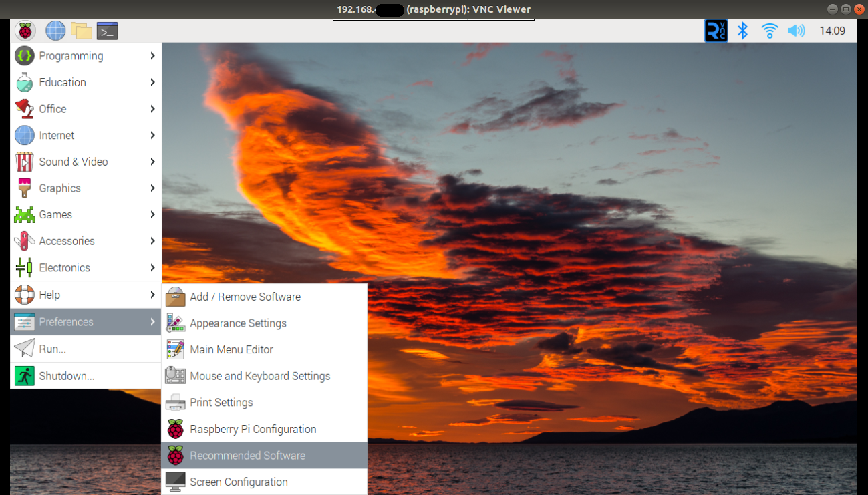Image resolution: width=868 pixels, height=495 pixels.
Task: Open Main Menu Editor entry
Action: [x=264, y=349]
